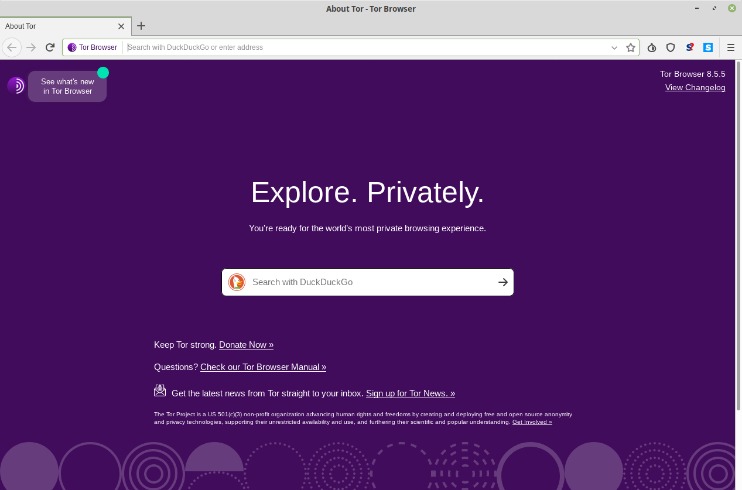Follow the Donate Now link
Screen dimensions: 742x490
click(x=246, y=345)
